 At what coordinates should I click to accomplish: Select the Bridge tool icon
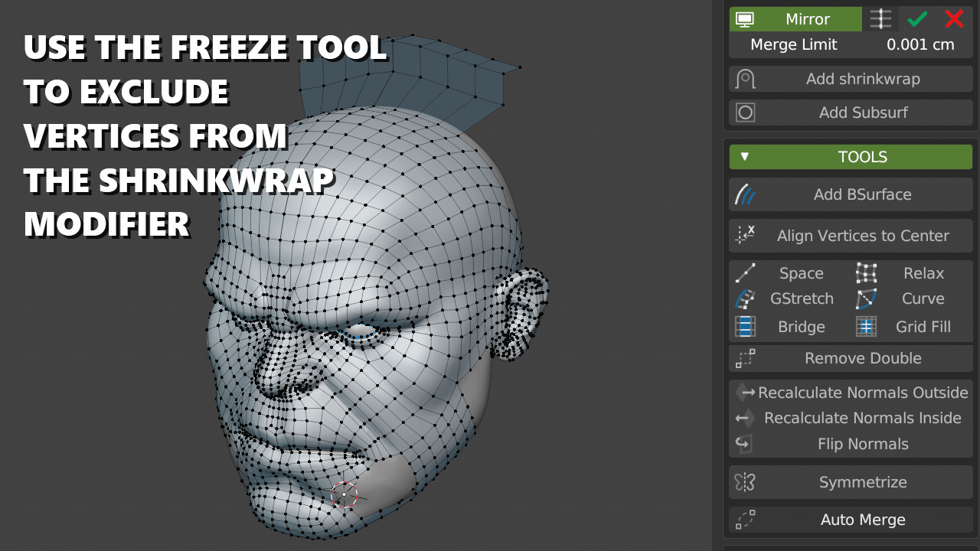click(x=745, y=327)
